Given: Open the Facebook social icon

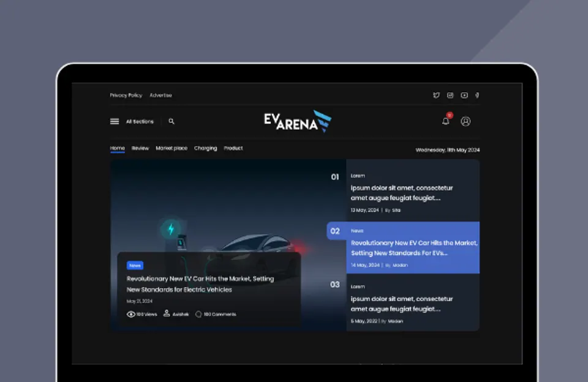Looking at the screenshot, I should 477,95.
